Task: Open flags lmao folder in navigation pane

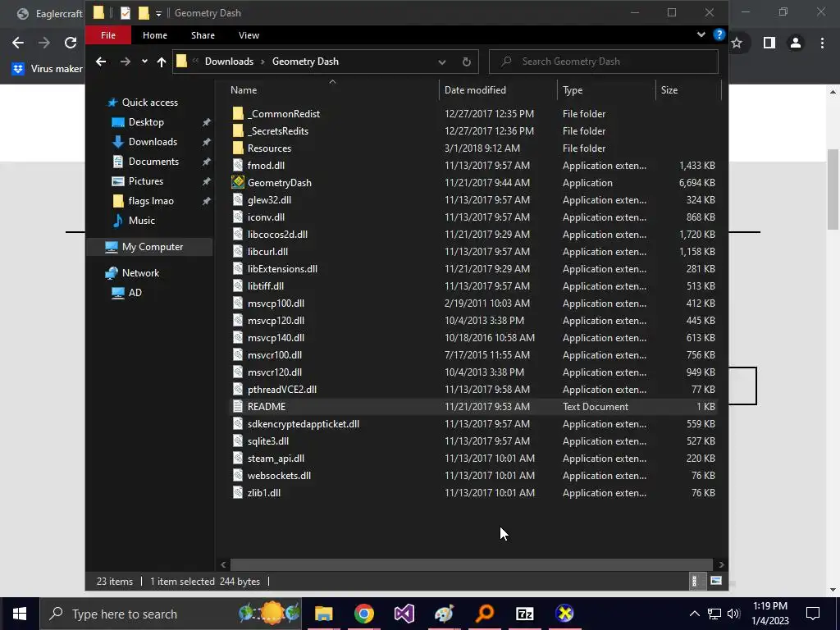Action: tap(151, 201)
